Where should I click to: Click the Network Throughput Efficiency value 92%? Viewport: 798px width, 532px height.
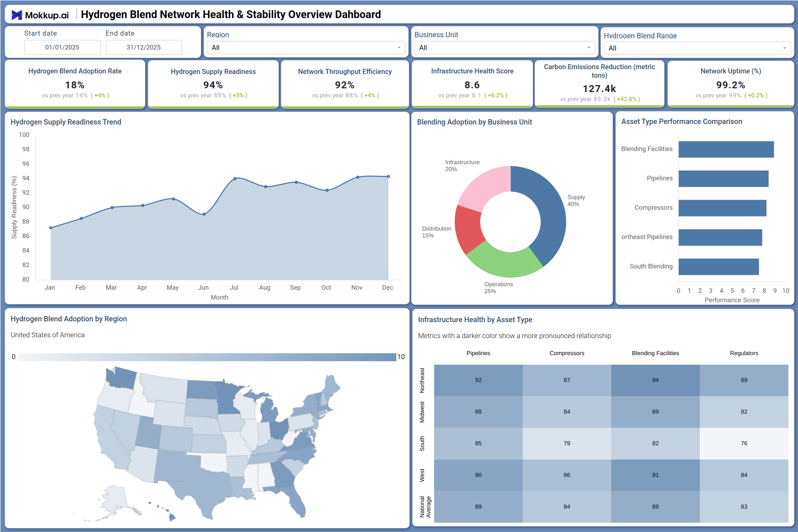pyautogui.click(x=345, y=85)
